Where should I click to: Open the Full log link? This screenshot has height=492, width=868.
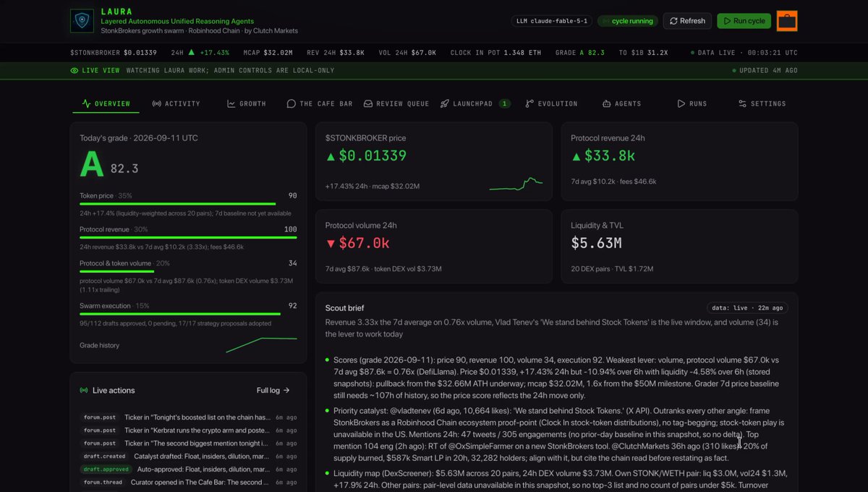[x=273, y=391]
